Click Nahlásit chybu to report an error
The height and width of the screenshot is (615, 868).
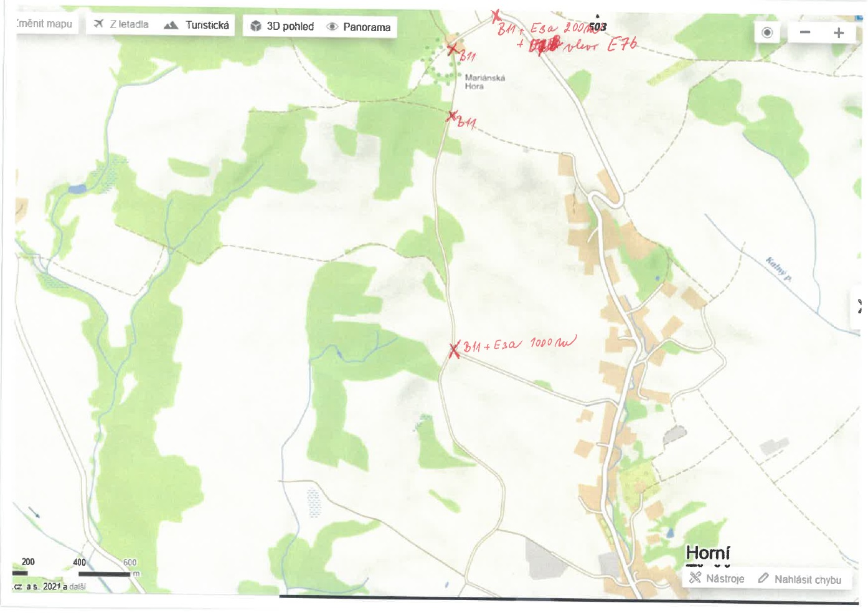800,579
